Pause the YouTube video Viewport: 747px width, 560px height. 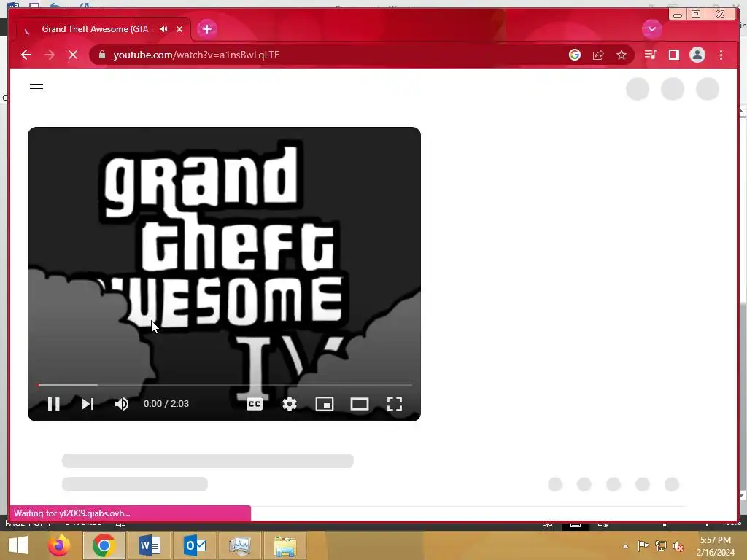[x=54, y=404]
